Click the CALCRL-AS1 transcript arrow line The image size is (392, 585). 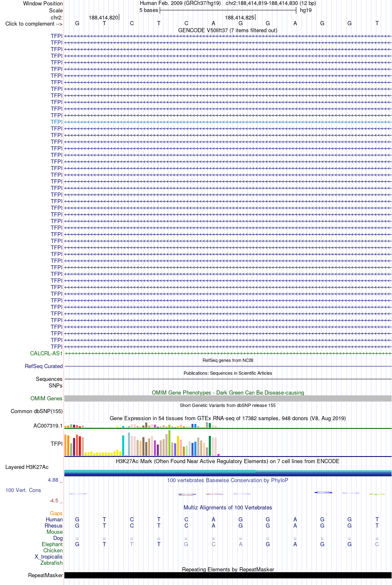[x=228, y=353]
